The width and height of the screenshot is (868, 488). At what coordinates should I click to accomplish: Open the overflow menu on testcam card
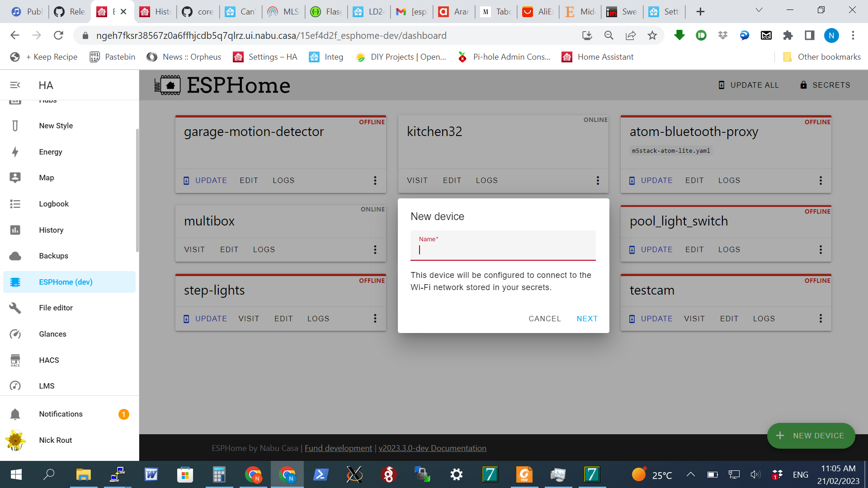(x=821, y=318)
